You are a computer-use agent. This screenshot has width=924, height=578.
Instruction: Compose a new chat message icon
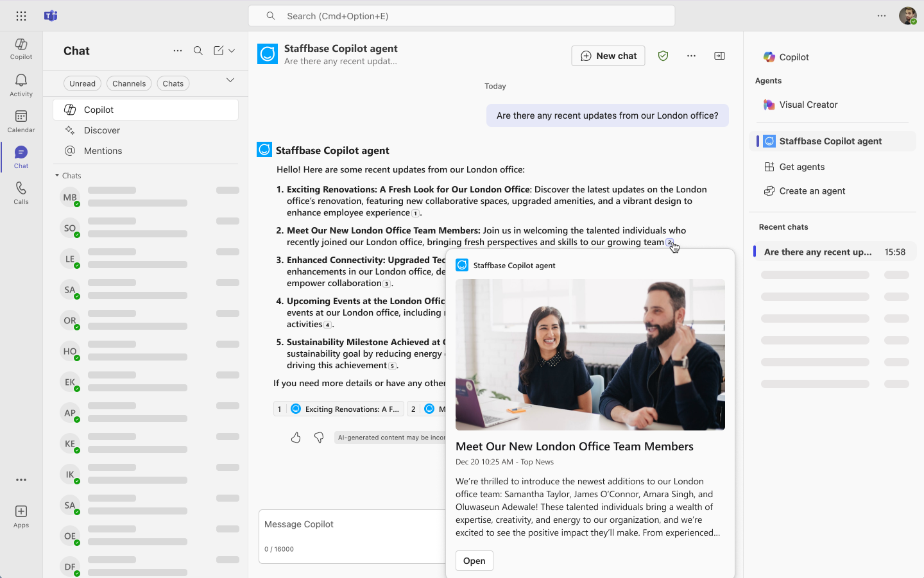pyautogui.click(x=219, y=51)
